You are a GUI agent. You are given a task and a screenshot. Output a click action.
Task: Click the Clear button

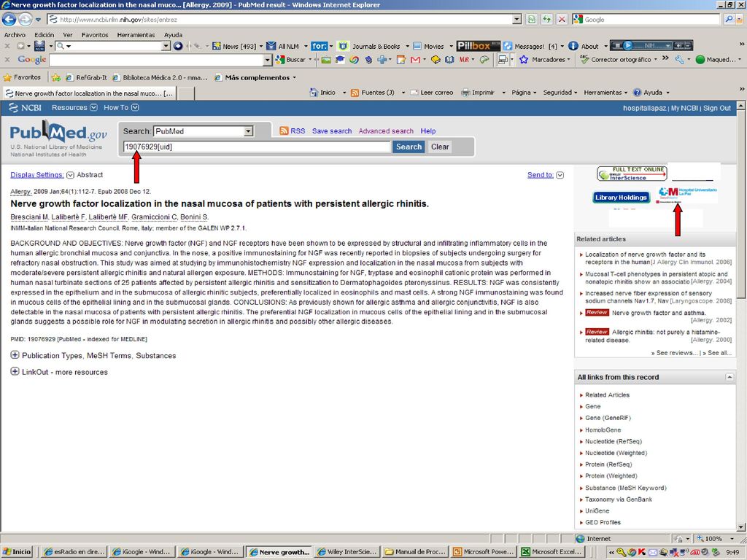tap(440, 147)
